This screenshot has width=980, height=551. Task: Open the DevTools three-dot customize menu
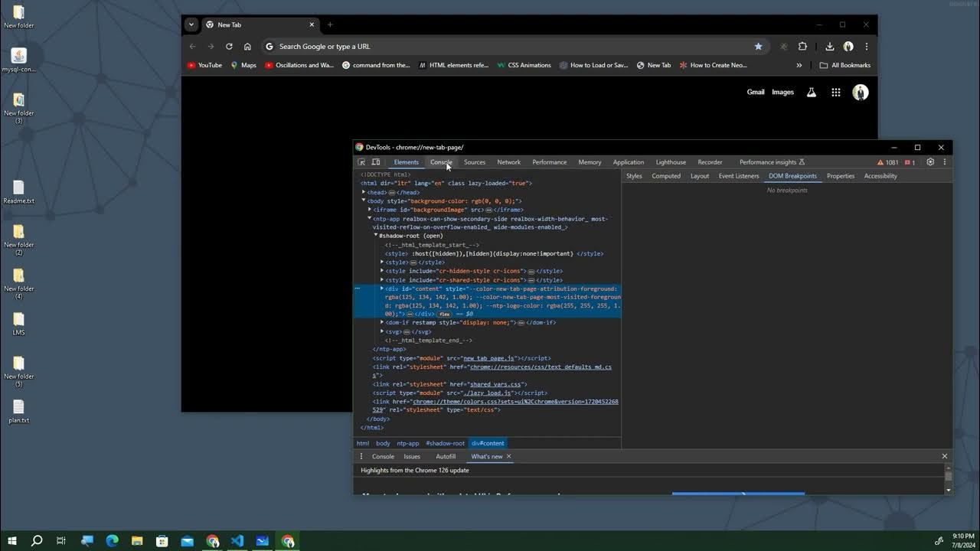pos(945,162)
